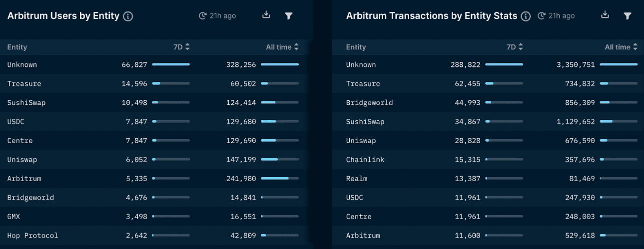
Task: Click Realm entity in Transactions table
Action: pos(357,179)
